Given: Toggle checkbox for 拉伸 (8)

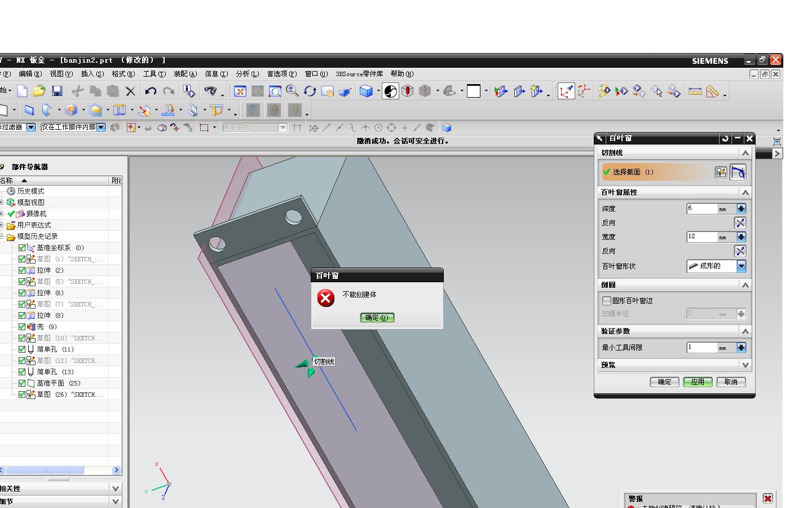Looking at the screenshot, I should click(x=22, y=316).
